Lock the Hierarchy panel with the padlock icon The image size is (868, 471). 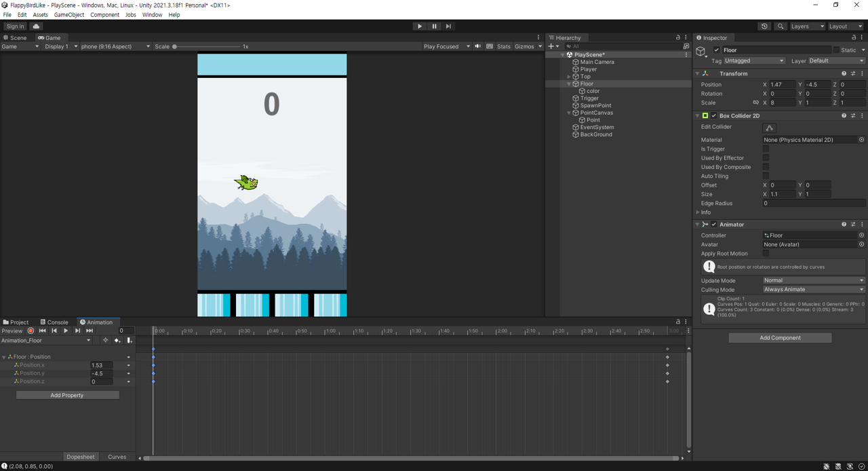677,38
